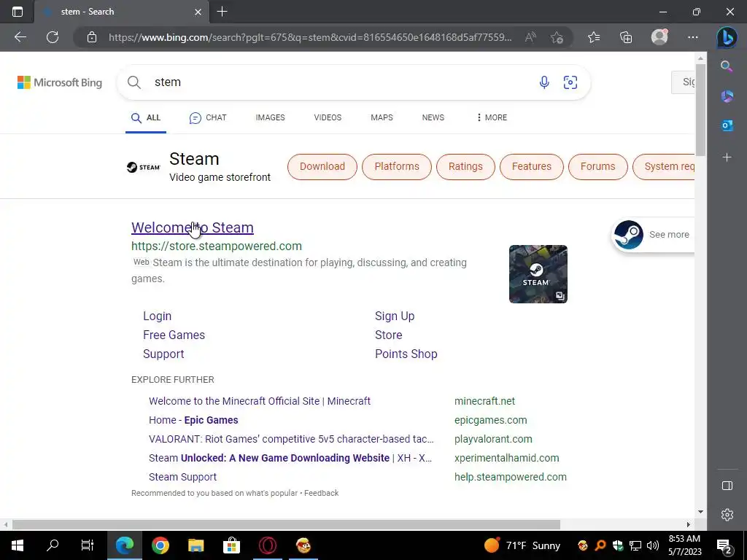
Task: Close the stem - Search tab
Action: point(198,12)
